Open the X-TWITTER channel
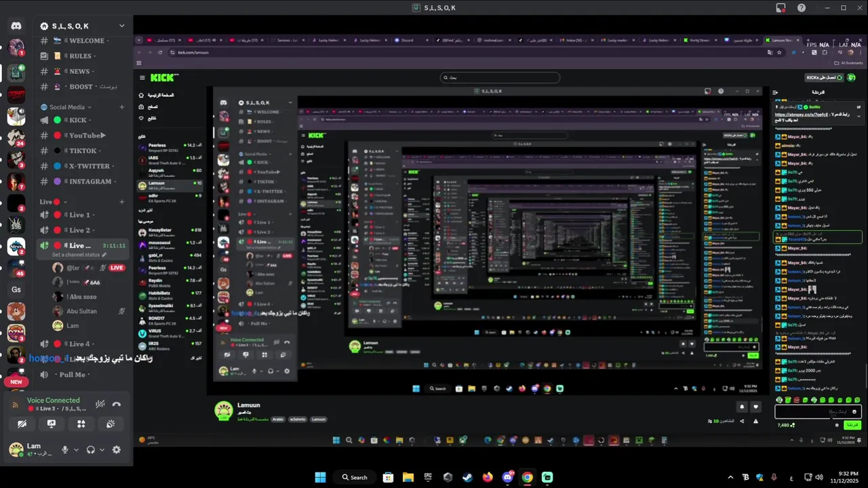The image size is (868, 488). click(83, 166)
